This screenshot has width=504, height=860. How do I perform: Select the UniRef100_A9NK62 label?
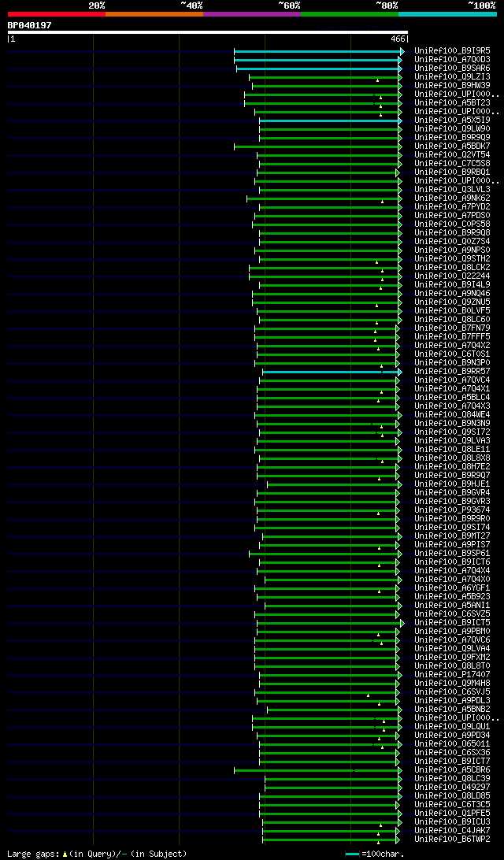pos(453,198)
